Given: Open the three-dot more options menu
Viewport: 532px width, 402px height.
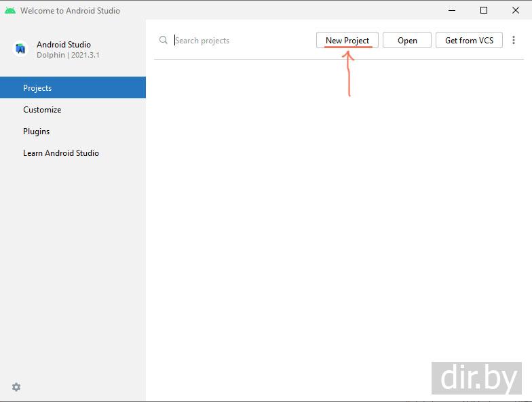Looking at the screenshot, I should coord(514,41).
